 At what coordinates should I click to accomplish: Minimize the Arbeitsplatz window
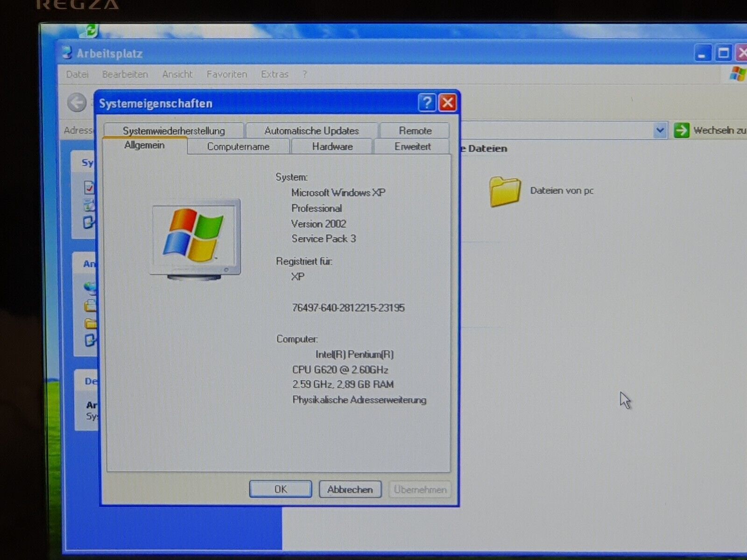pyautogui.click(x=702, y=53)
